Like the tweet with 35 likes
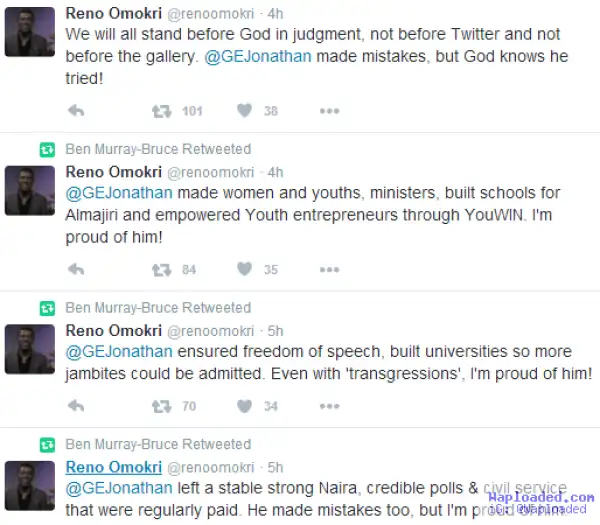 [244, 269]
